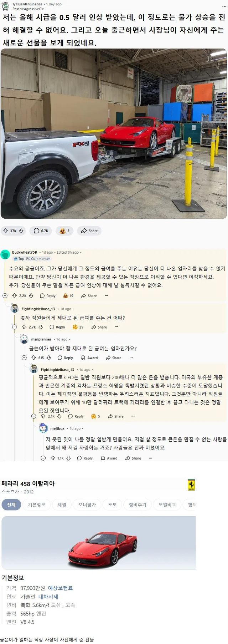
Task: Collapse the Buckwheat758 comment thread
Action: (x=5, y=296)
